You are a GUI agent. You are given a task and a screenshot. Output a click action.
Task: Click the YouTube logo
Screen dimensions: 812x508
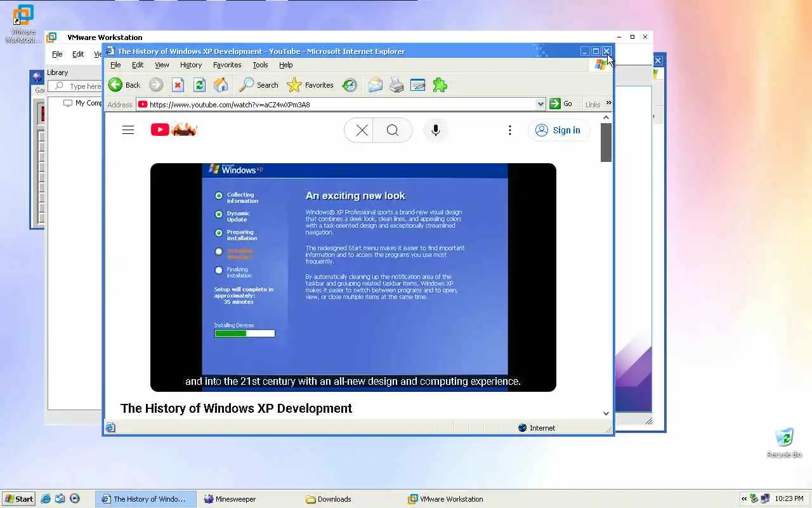(174, 130)
